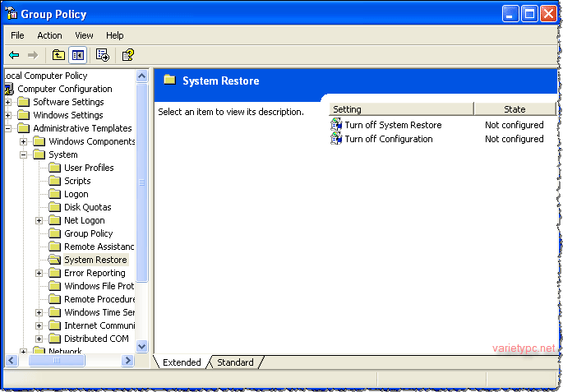Click the tree vertical scrollbar thumb
The height and width of the screenshot is (392, 563).
[x=142, y=182]
